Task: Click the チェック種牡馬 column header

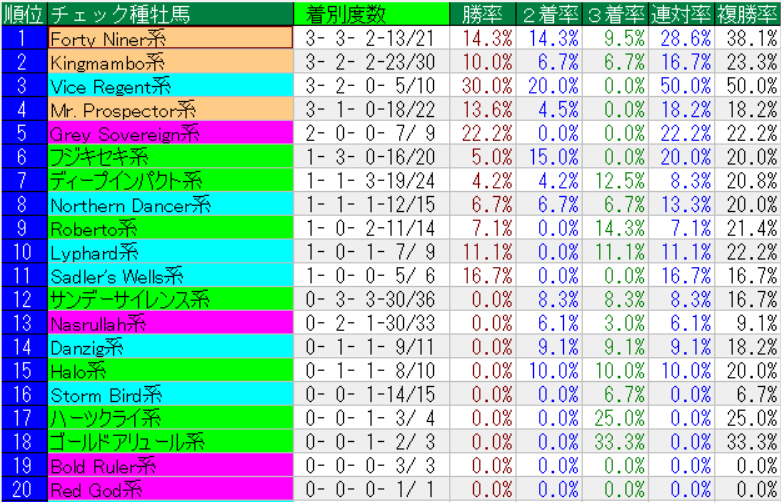Action: click(x=171, y=13)
